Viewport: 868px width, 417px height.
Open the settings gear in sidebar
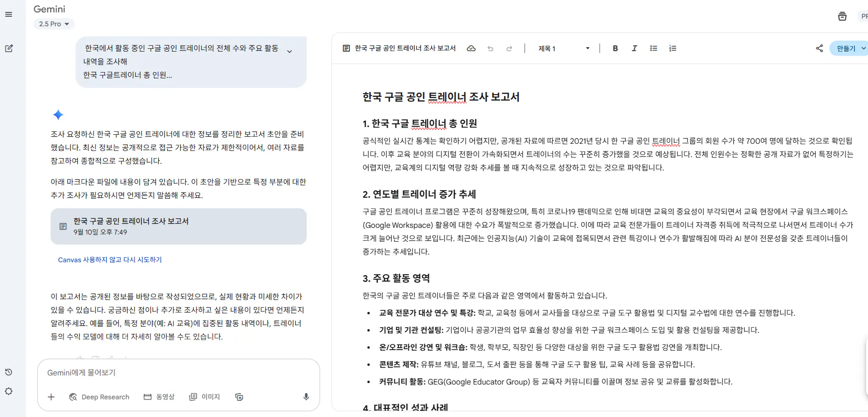(x=9, y=391)
